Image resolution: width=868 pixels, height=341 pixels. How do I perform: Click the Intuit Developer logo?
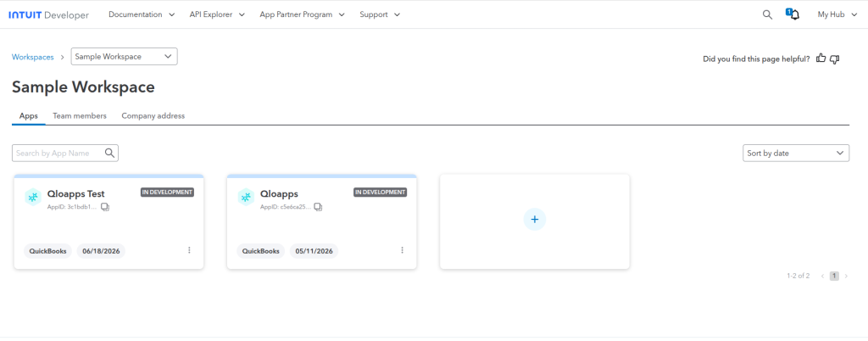(48, 15)
